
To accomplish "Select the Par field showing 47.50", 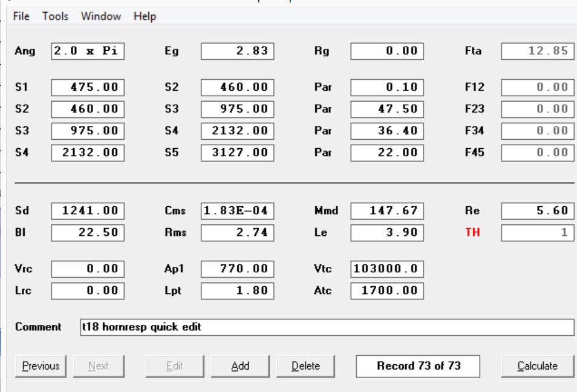I will pyautogui.click(x=387, y=109).
